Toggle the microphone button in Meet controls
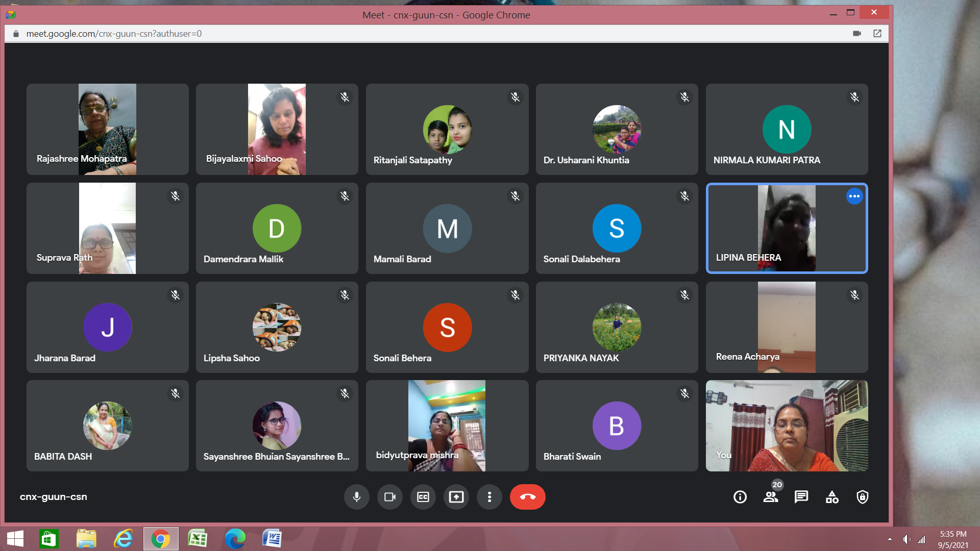The height and width of the screenshot is (551, 980). coord(357,497)
